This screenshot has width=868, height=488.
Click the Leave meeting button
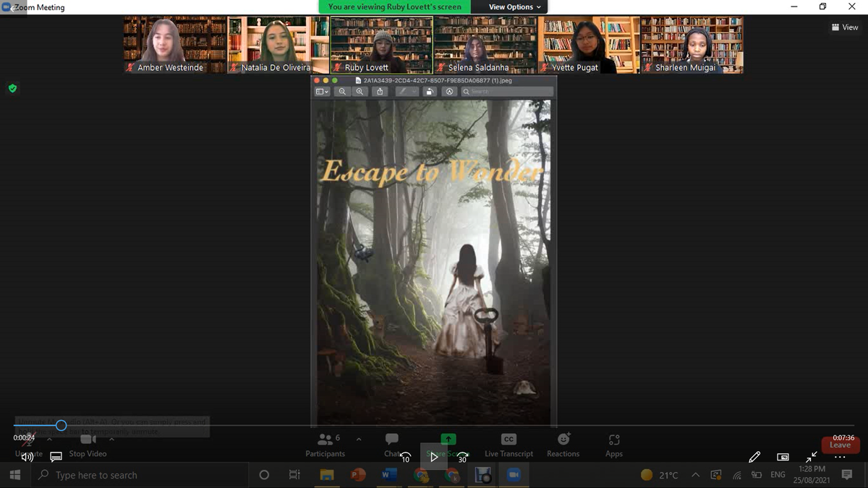click(841, 445)
